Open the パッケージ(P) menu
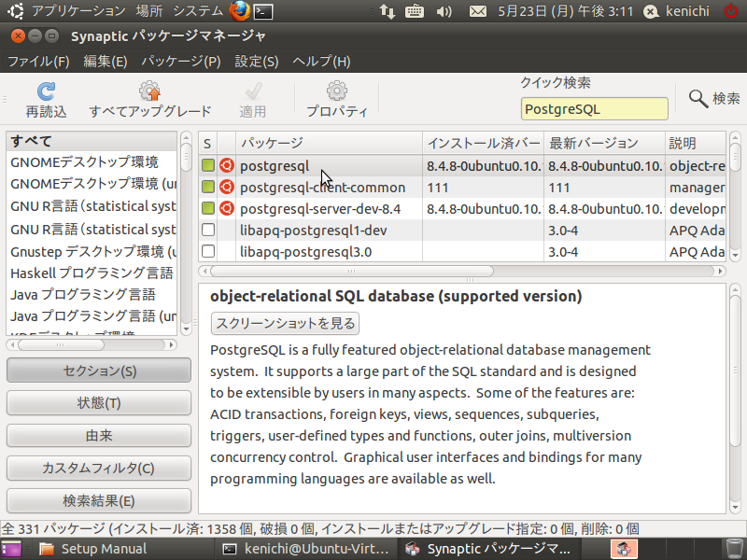747x560 pixels. (x=181, y=62)
